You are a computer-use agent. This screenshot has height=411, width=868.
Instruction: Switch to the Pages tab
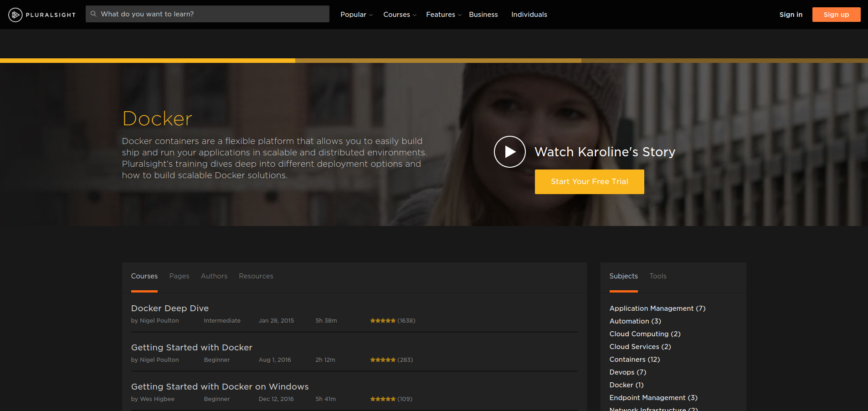[x=179, y=276]
